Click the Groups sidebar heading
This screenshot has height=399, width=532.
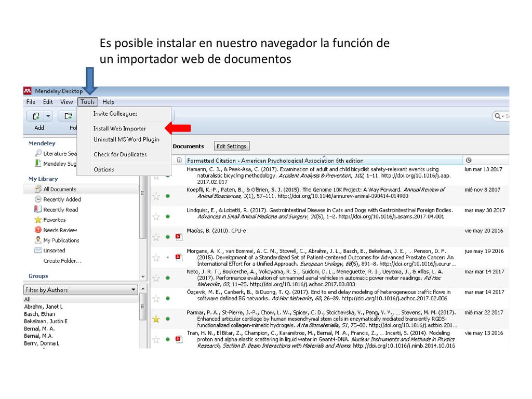[x=38, y=276]
